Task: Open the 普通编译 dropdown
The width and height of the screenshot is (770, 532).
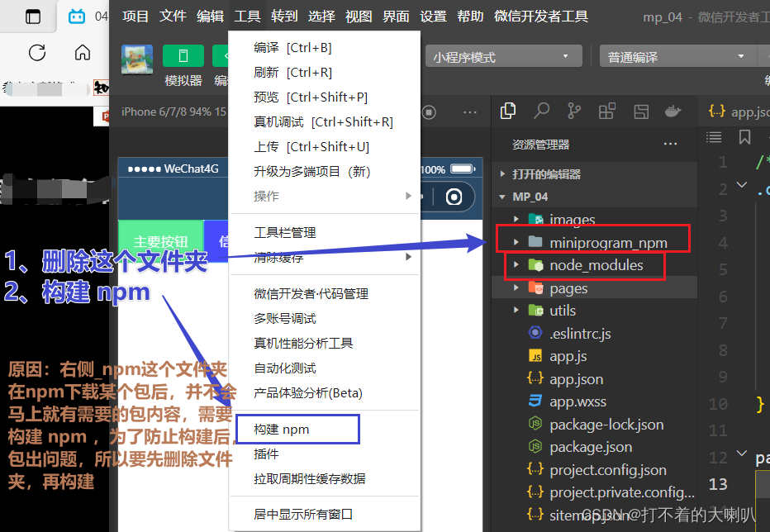Action: (677, 56)
